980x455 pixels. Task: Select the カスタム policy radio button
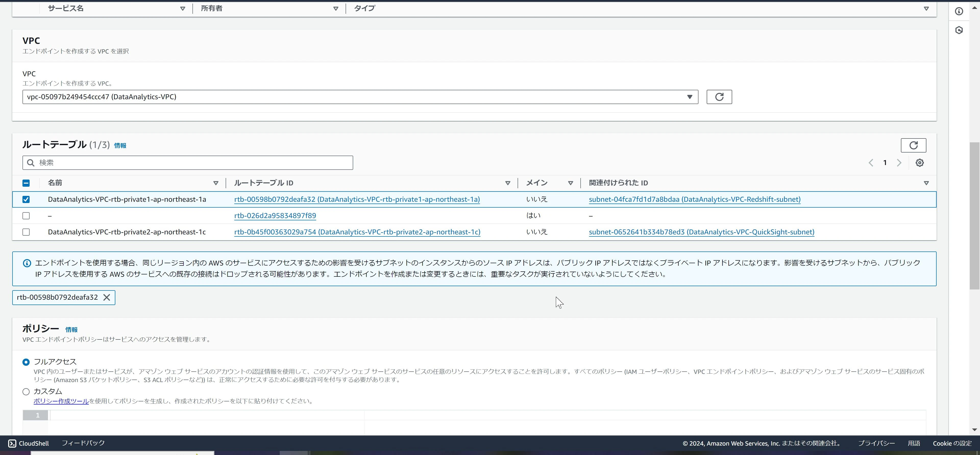tap(26, 391)
